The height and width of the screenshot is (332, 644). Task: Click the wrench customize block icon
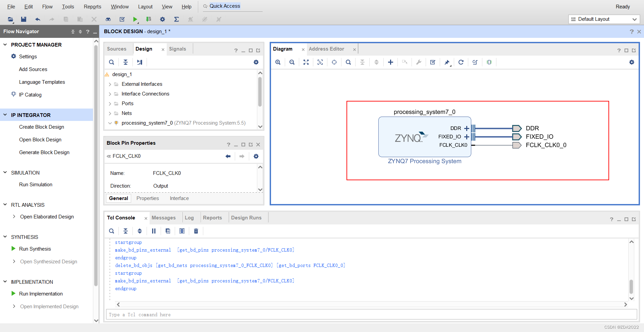pos(419,62)
